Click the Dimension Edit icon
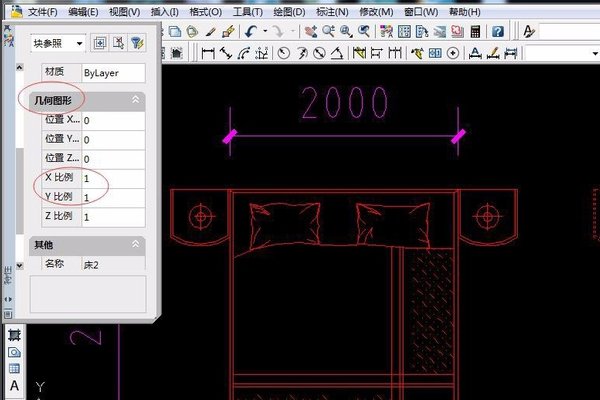The width and height of the screenshot is (600, 400). tap(475, 53)
